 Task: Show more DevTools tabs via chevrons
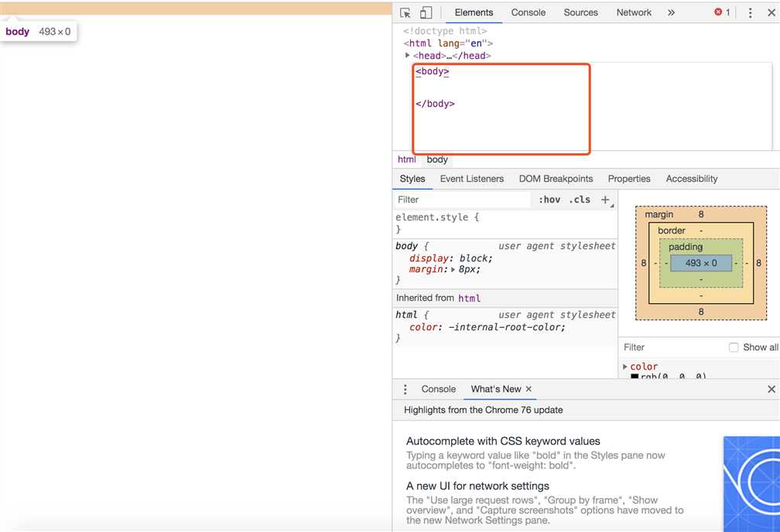[671, 12]
